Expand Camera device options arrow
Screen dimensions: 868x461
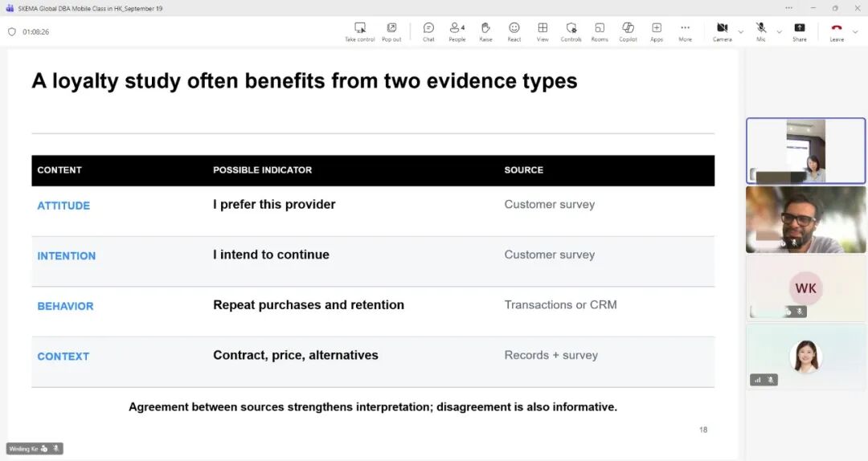tap(741, 32)
